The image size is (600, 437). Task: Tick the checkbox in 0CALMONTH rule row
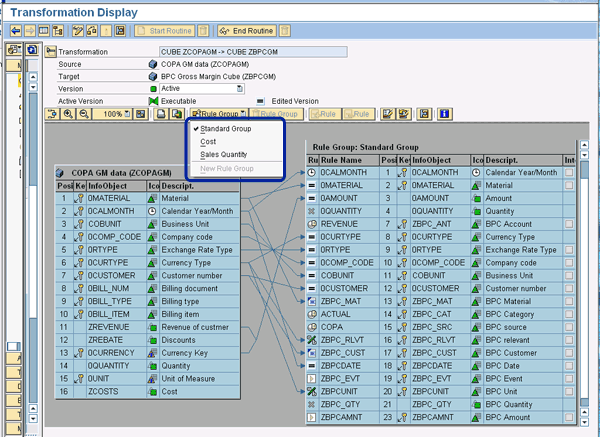(x=569, y=172)
